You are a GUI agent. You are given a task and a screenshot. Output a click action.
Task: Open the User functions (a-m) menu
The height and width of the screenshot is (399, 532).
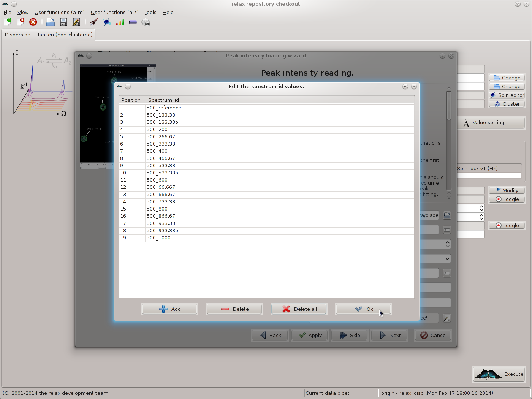(x=59, y=12)
